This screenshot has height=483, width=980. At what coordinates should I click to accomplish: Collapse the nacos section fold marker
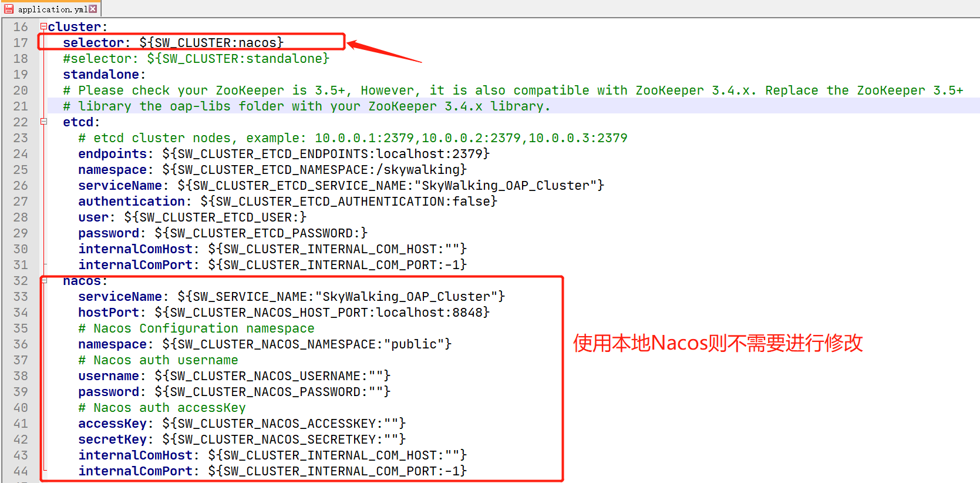43,281
